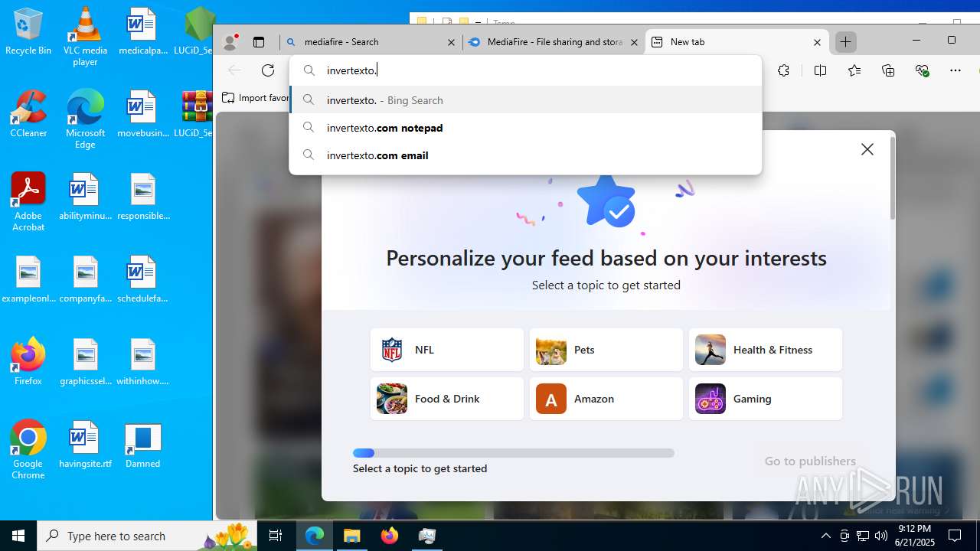The height and width of the screenshot is (551, 980).
Task: Select the Pets topic
Action: click(606, 350)
